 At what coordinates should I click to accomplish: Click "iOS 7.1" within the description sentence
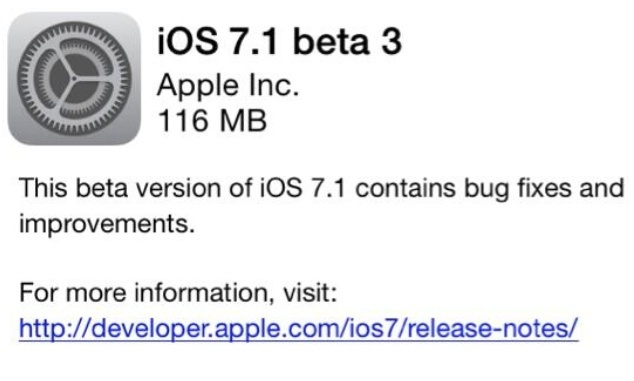(302, 188)
